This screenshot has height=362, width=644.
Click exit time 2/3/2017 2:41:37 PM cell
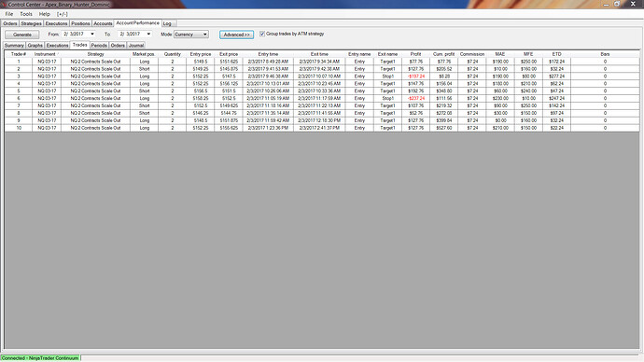pyautogui.click(x=319, y=128)
